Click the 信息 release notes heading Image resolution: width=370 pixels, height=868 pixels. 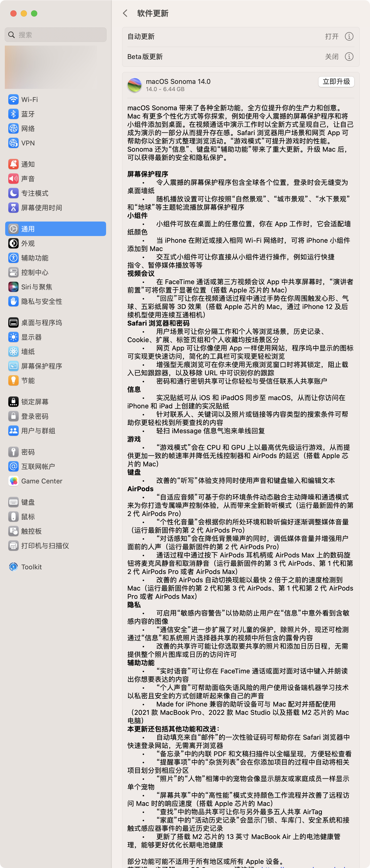[x=134, y=389]
